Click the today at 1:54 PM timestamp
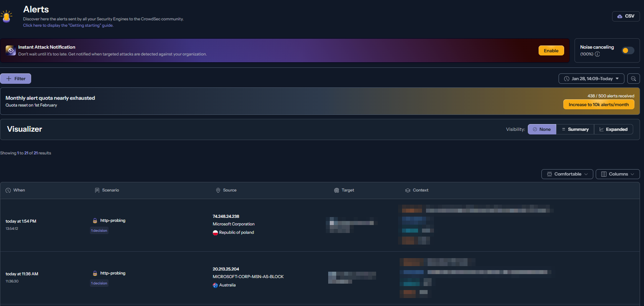The height and width of the screenshot is (306, 644). click(21, 221)
